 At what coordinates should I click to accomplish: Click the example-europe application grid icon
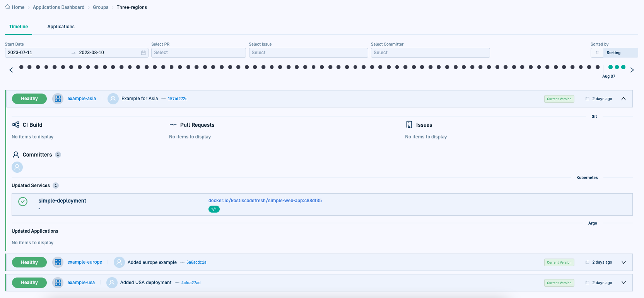tap(58, 262)
